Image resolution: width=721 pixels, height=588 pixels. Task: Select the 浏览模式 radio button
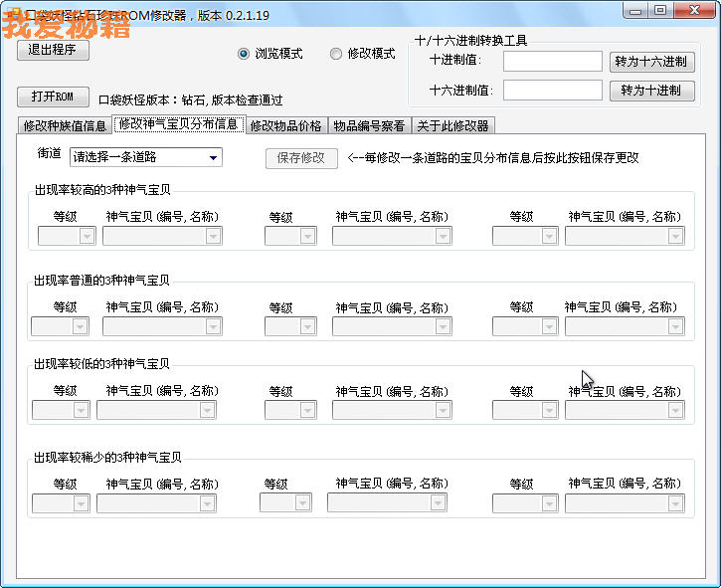(x=244, y=54)
